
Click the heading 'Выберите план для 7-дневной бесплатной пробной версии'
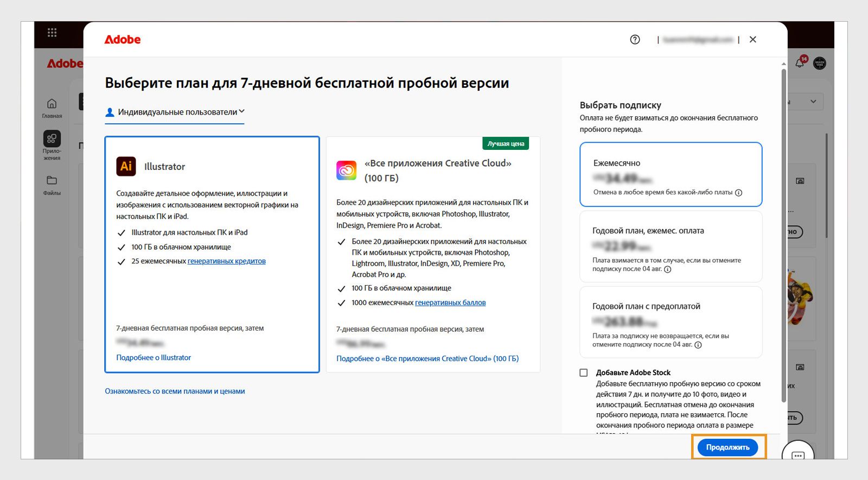click(x=307, y=83)
